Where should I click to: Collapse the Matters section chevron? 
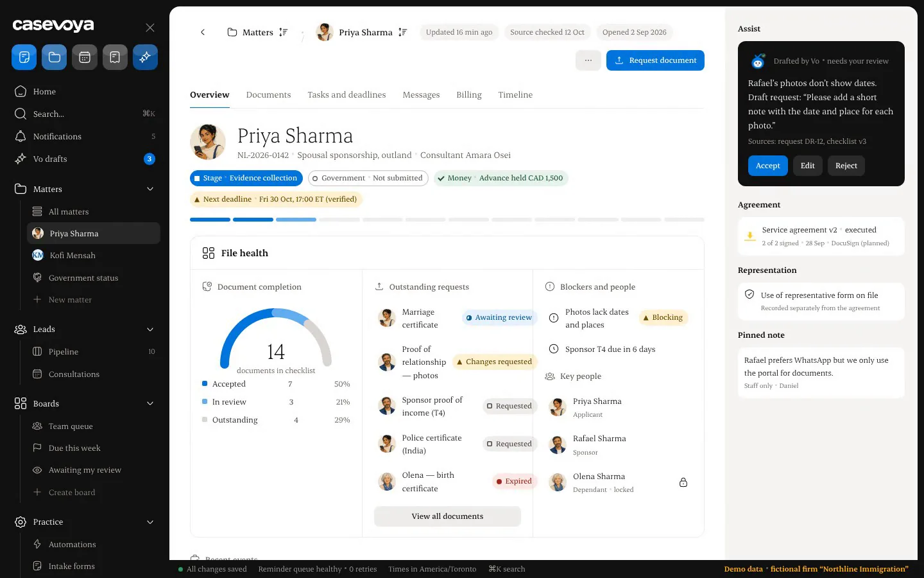point(150,189)
